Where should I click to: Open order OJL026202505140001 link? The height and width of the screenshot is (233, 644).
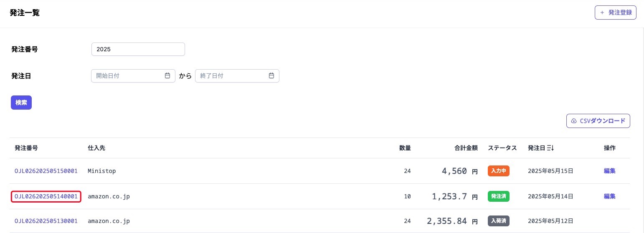tap(46, 196)
